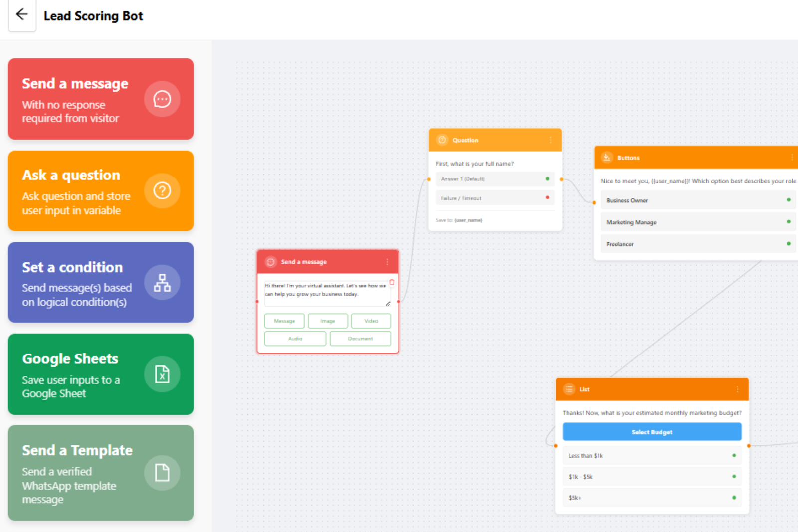Click the chat bubble icon on Send a message card
Screen dimensions: 798x532
162,99
